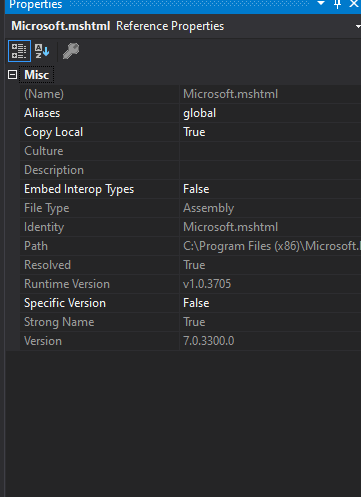
Task: Select the Version property label
Action: coord(43,341)
